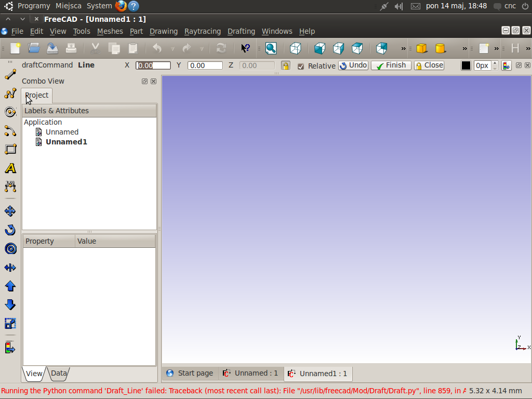Select the Project tab in Combo View

[x=37, y=95]
